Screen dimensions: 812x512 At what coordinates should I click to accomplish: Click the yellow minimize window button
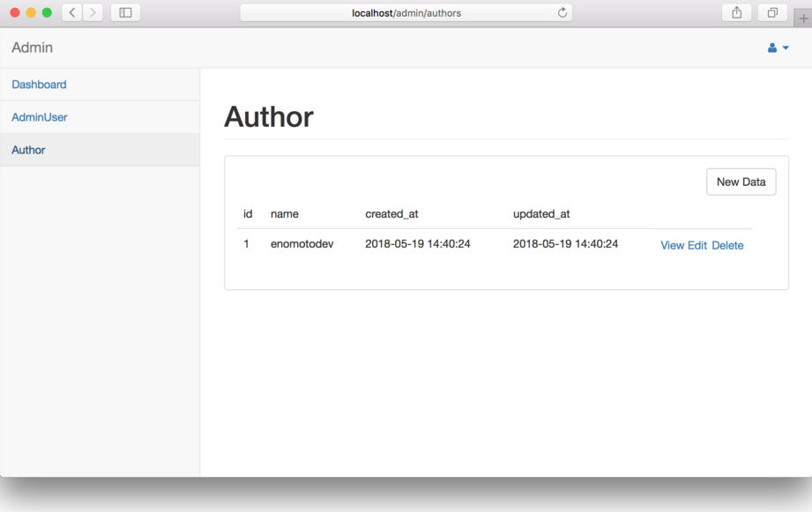coord(31,12)
